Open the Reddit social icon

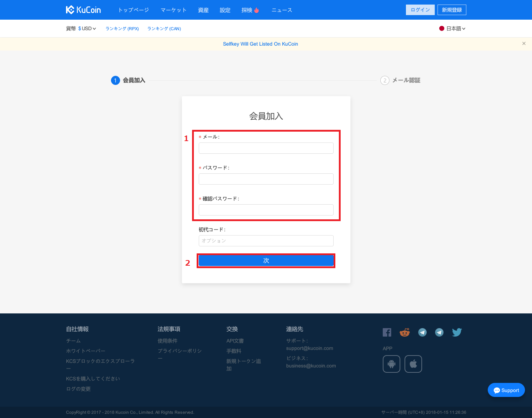pyautogui.click(x=405, y=332)
